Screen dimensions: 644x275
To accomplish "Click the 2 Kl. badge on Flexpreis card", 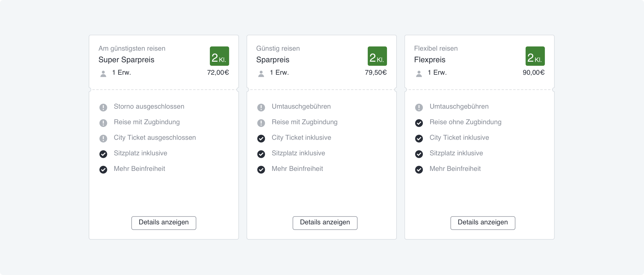I will point(535,56).
